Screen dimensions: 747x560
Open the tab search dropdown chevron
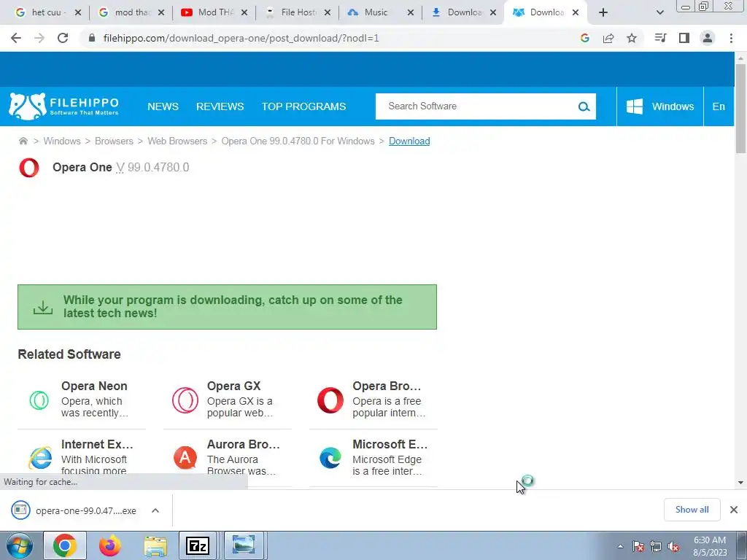659,12
